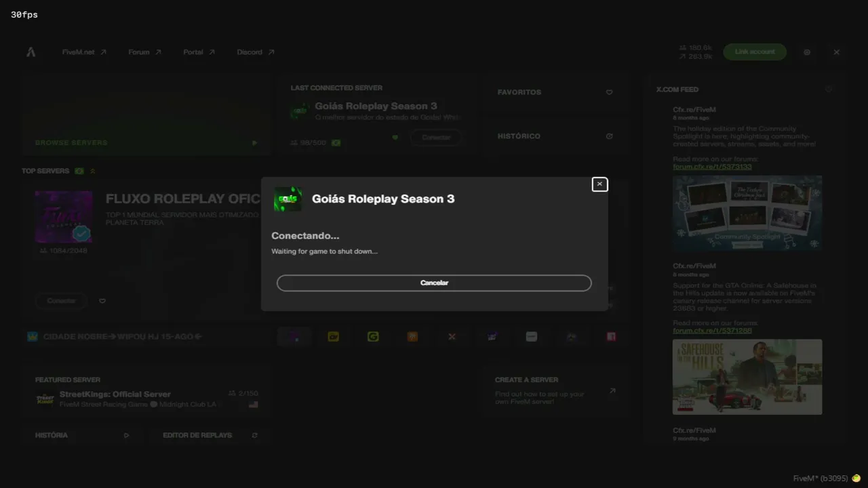
Task: Open the settings gear icon
Action: [807, 52]
